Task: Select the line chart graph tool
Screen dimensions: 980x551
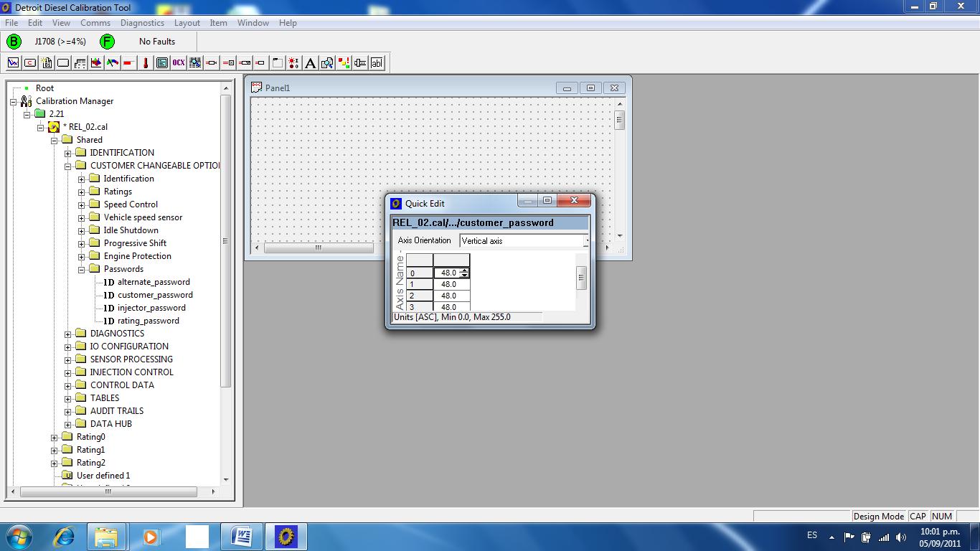Action: [x=13, y=63]
